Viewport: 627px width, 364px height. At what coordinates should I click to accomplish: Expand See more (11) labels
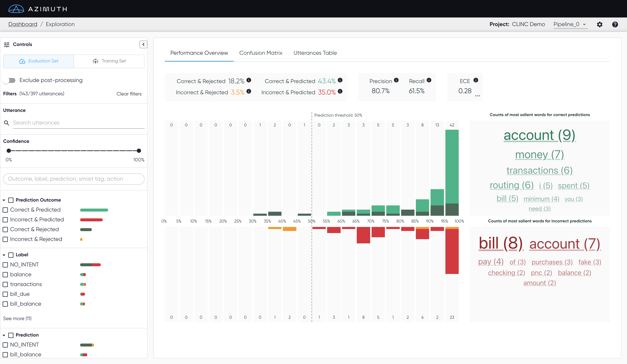pyautogui.click(x=17, y=319)
